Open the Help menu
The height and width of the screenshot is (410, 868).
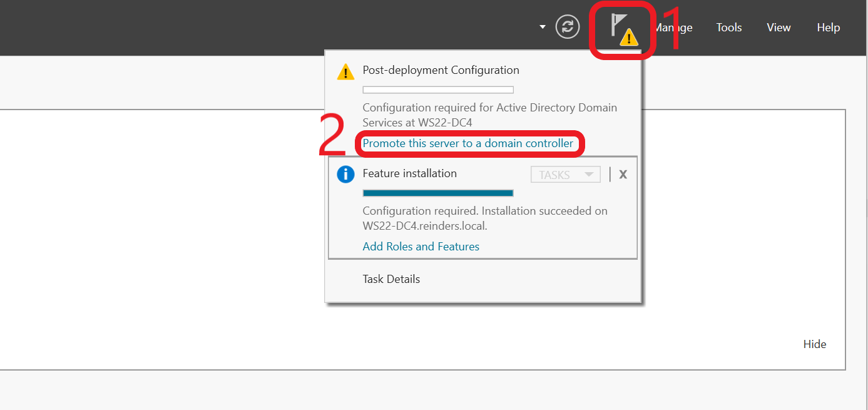point(828,28)
